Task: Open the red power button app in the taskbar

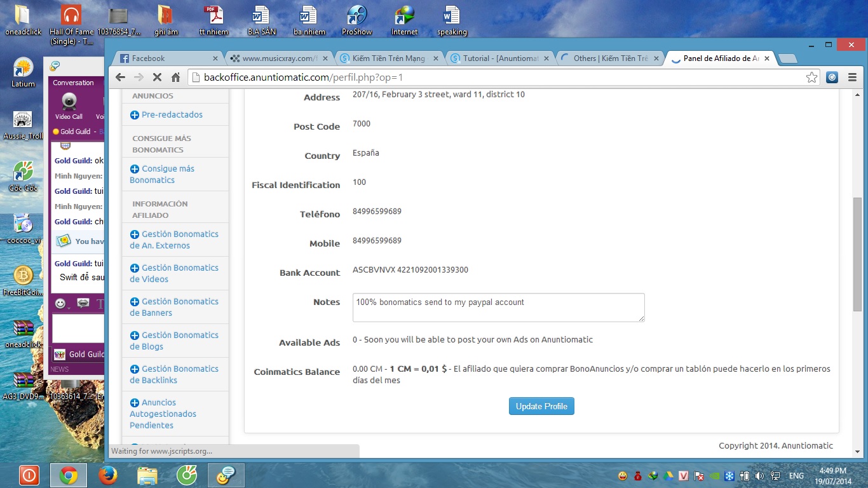Action: click(x=29, y=475)
